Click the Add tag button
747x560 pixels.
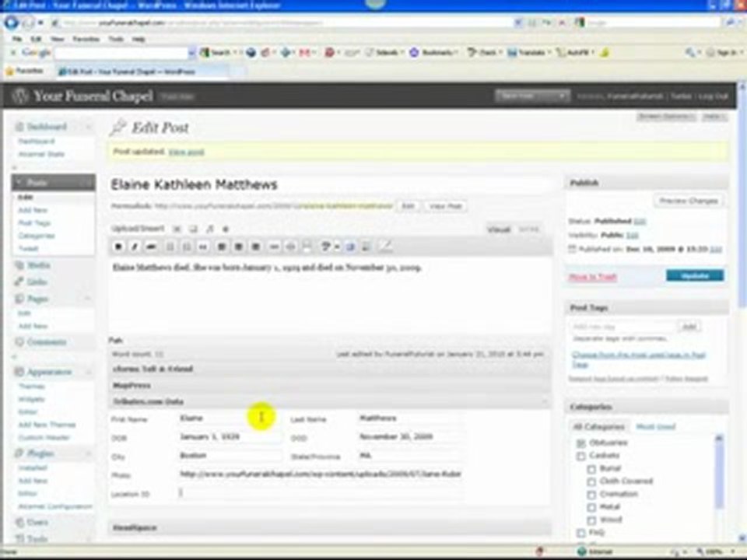click(689, 327)
